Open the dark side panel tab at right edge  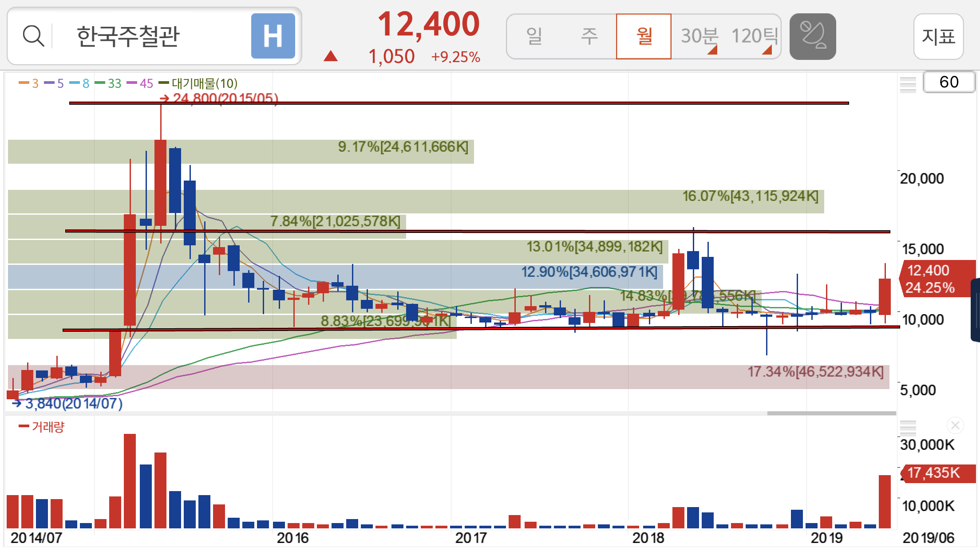point(976,310)
